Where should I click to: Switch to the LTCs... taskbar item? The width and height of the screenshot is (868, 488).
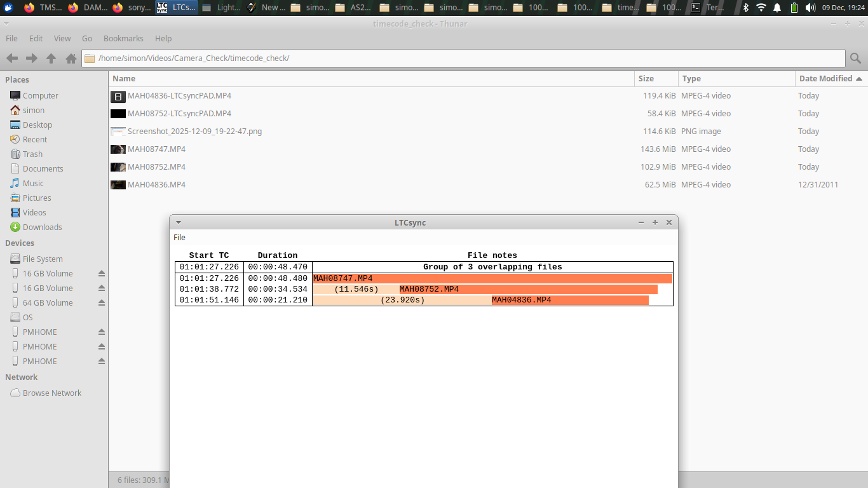pos(176,8)
